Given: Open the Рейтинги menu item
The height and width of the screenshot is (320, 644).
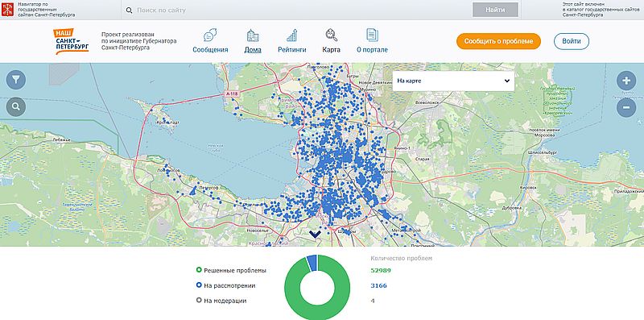Looking at the screenshot, I should (x=292, y=50).
